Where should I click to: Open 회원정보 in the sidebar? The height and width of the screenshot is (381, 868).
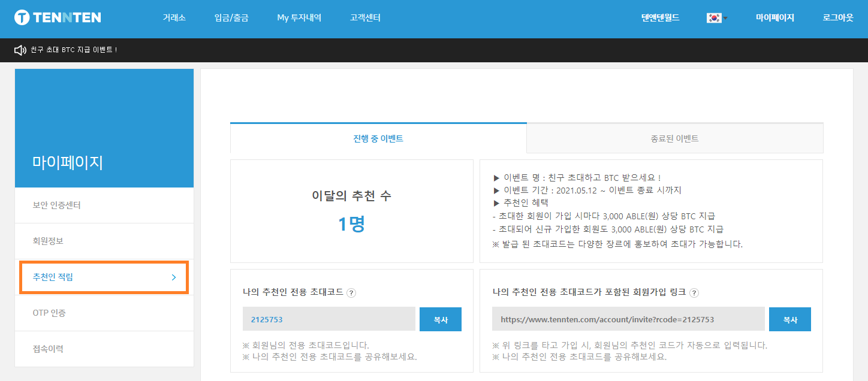(x=104, y=241)
